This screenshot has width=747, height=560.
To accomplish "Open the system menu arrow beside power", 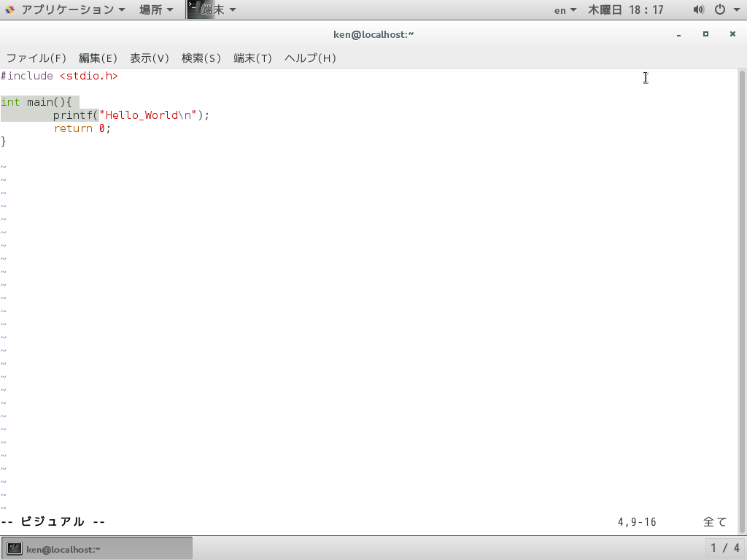I will coord(736,10).
